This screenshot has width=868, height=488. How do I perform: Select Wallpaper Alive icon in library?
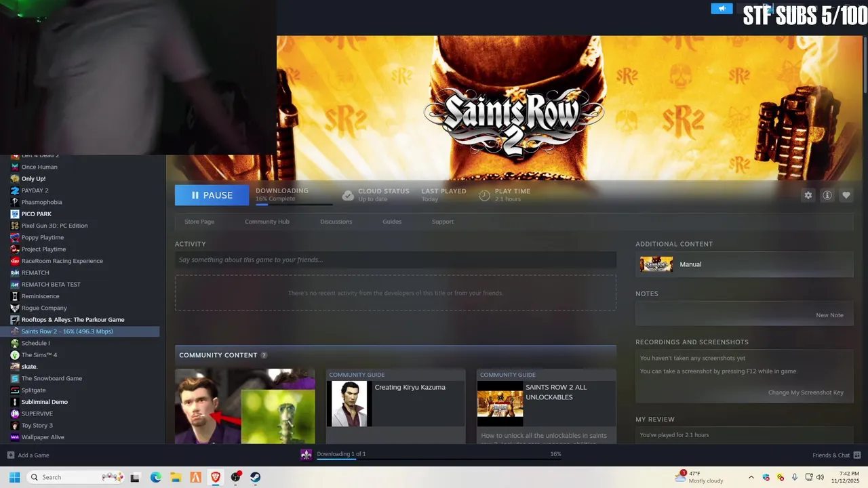tap(15, 437)
